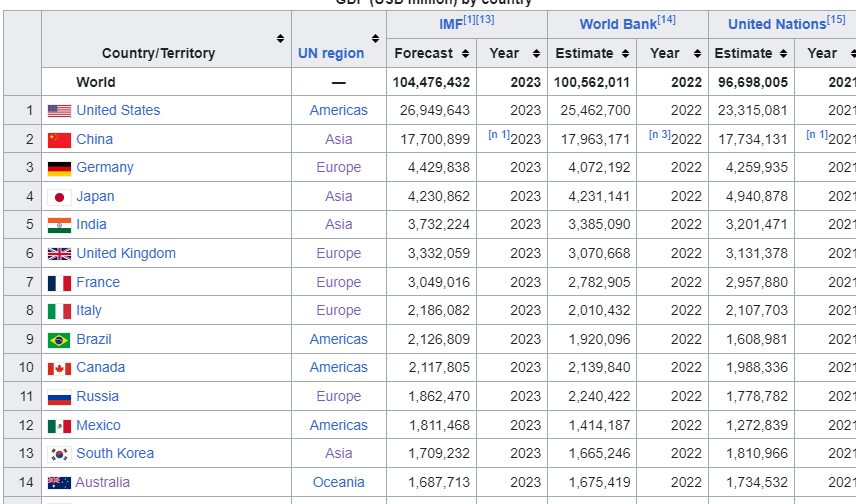Select Russia World Bank estimate 2,240,422
The height and width of the screenshot is (504, 856).
pos(599,396)
